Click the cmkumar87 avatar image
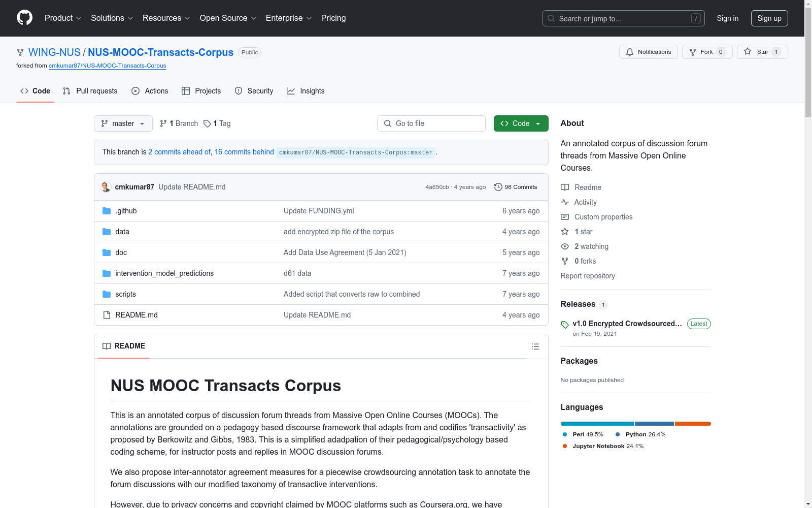Screen dimensions: 812x508 [x=106, y=187]
